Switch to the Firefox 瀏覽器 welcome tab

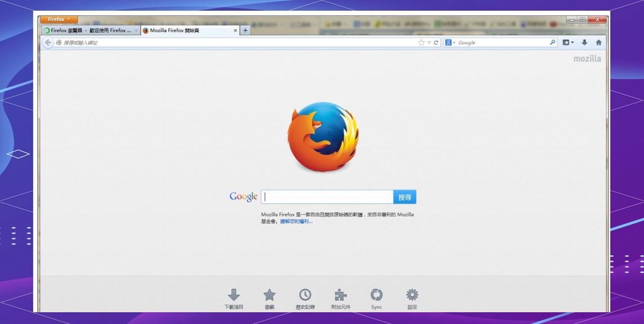(89, 30)
